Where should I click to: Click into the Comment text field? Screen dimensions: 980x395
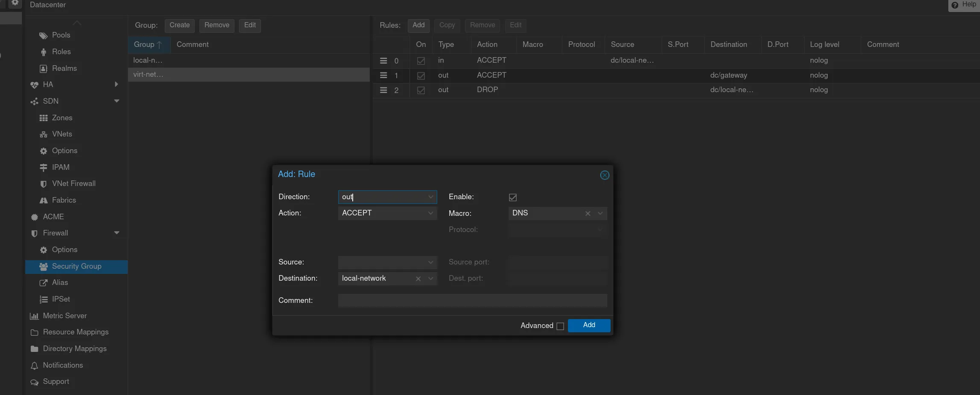pos(472,300)
